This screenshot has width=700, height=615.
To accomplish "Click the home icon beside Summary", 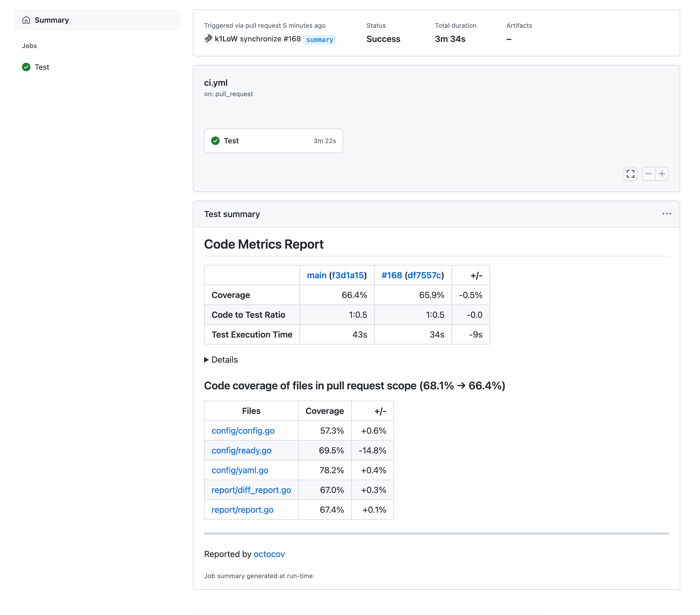I will pyautogui.click(x=26, y=20).
